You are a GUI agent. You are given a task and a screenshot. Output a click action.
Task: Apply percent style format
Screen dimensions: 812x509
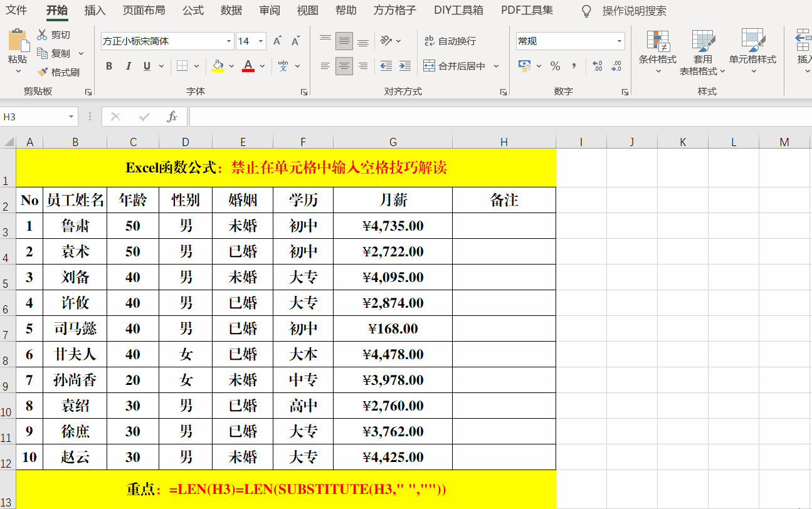pyautogui.click(x=555, y=66)
